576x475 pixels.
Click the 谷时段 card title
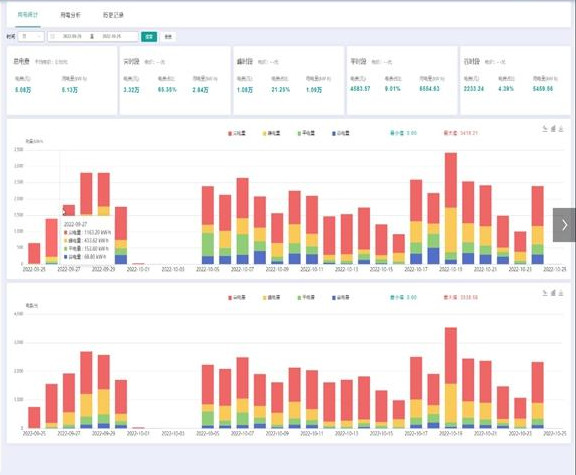[x=472, y=61]
